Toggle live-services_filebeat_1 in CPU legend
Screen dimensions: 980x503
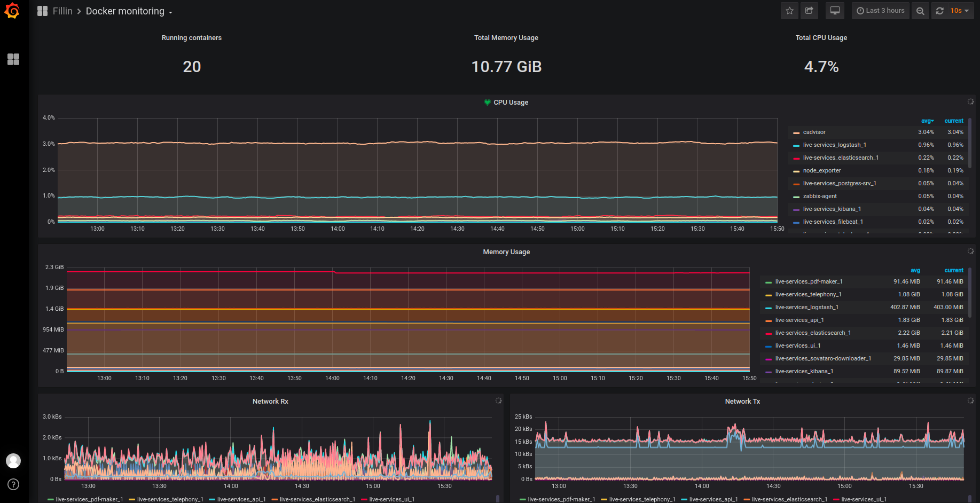pyautogui.click(x=833, y=222)
